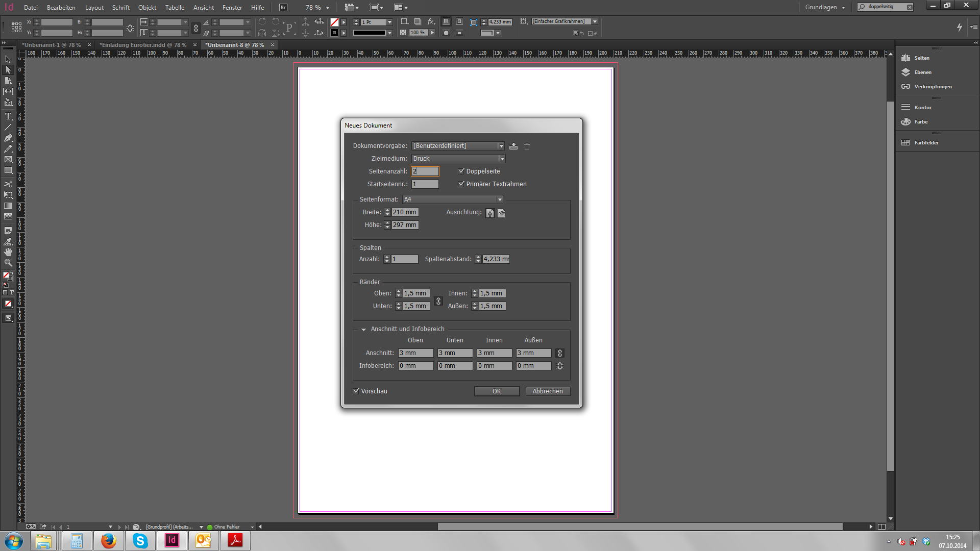Open the Seitenformat A4 dropdown
This screenshot has width=980, height=551.
pos(452,199)
